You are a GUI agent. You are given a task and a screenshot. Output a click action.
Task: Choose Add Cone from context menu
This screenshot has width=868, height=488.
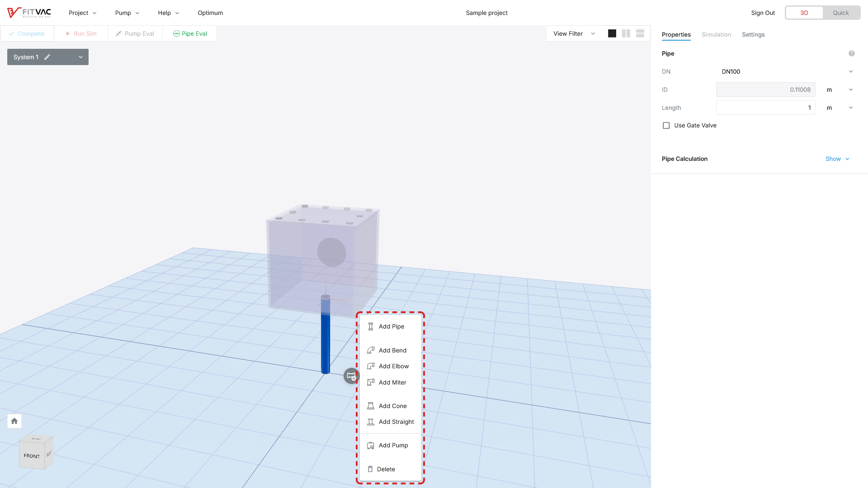[391, 406]
